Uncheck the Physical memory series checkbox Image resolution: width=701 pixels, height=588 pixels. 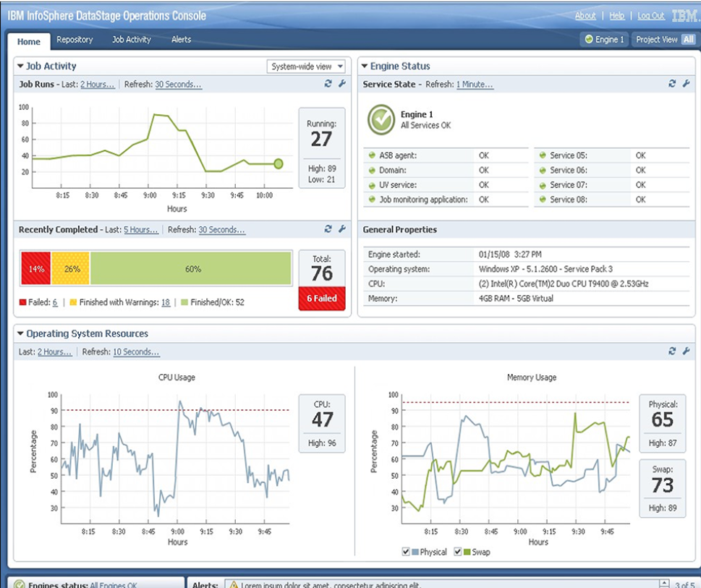[406, 551]
